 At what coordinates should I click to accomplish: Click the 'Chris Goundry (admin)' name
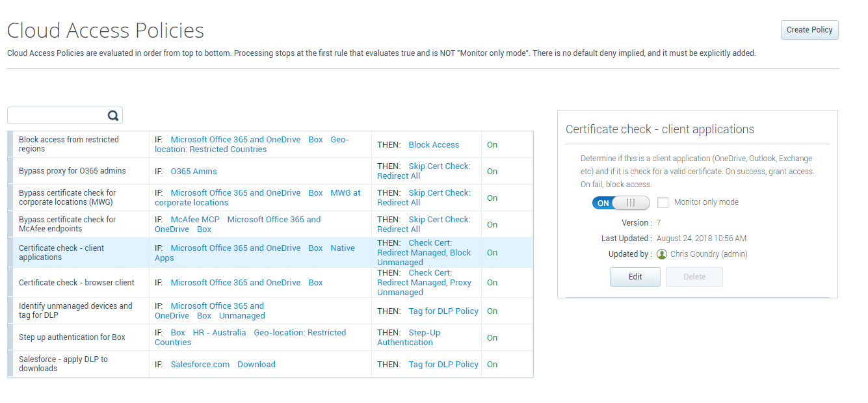pyautogui.click(x=709, y=254)
